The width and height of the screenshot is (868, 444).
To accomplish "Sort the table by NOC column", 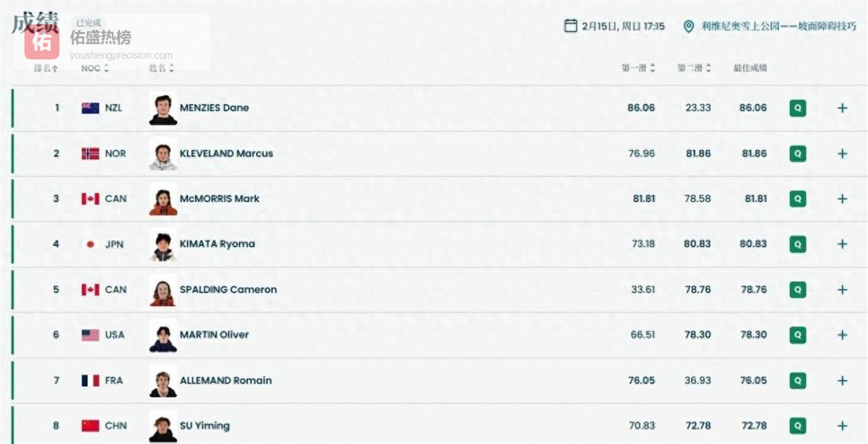I will coord(95,68).
